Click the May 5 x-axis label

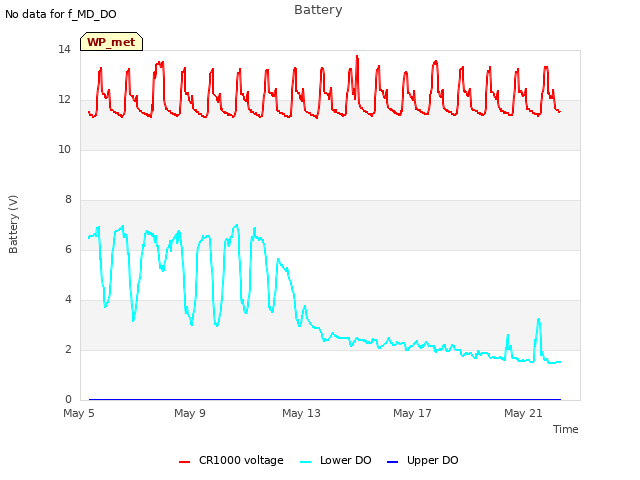pos(79,413)
